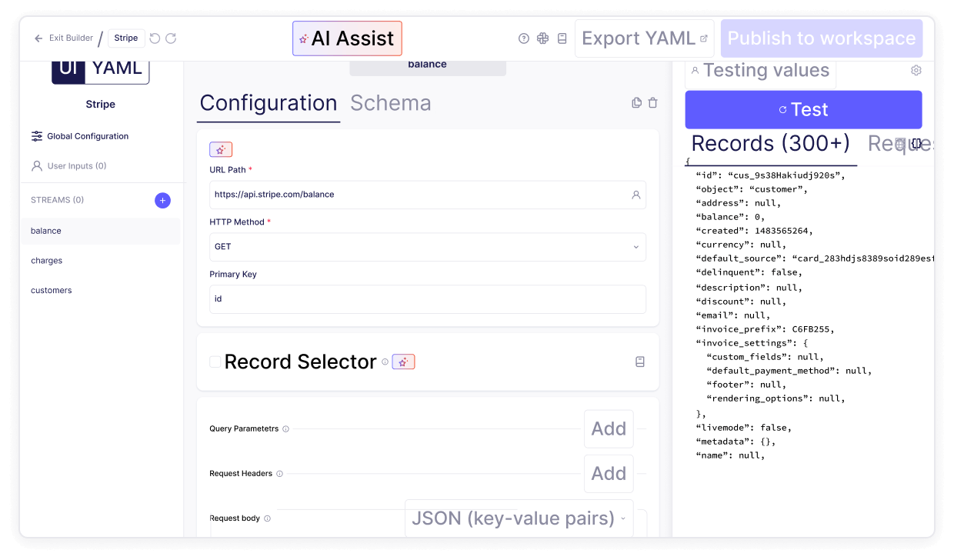Click the Exit Builder back arrow

click(38, 38)
